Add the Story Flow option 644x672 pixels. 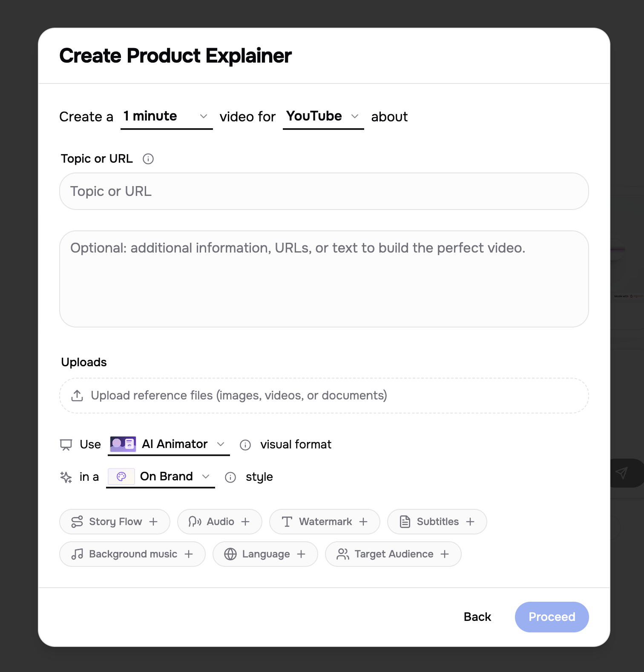tap(115, 522)
